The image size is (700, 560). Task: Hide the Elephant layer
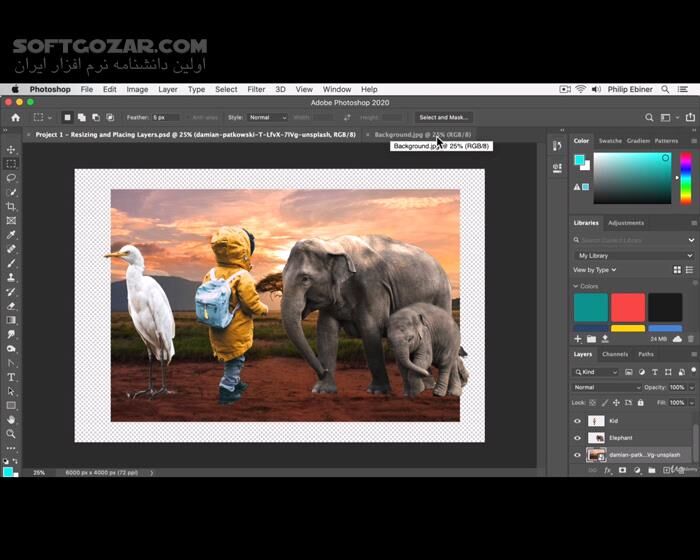point(577,438)
